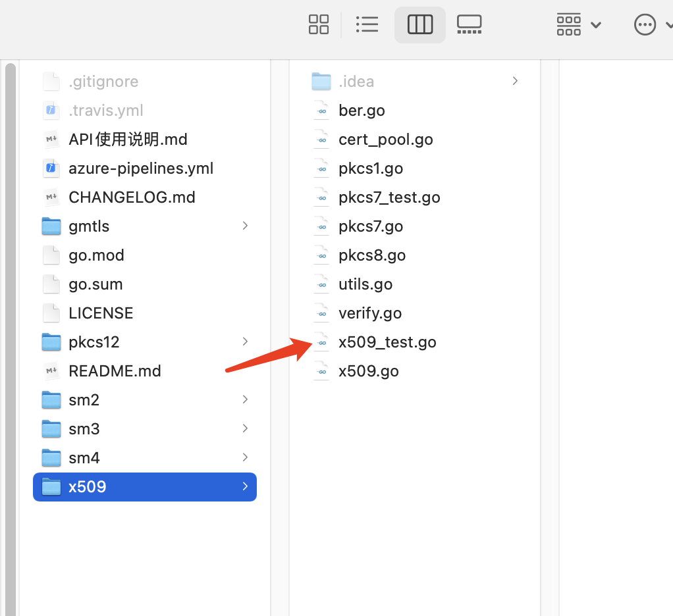Screen dimensions: 673x616
Task: Open the item grouping options icon
Action: pos(568,24)
